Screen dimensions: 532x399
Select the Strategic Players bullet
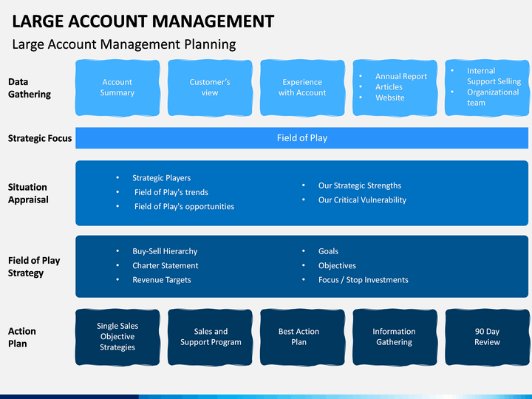(162, 178)
